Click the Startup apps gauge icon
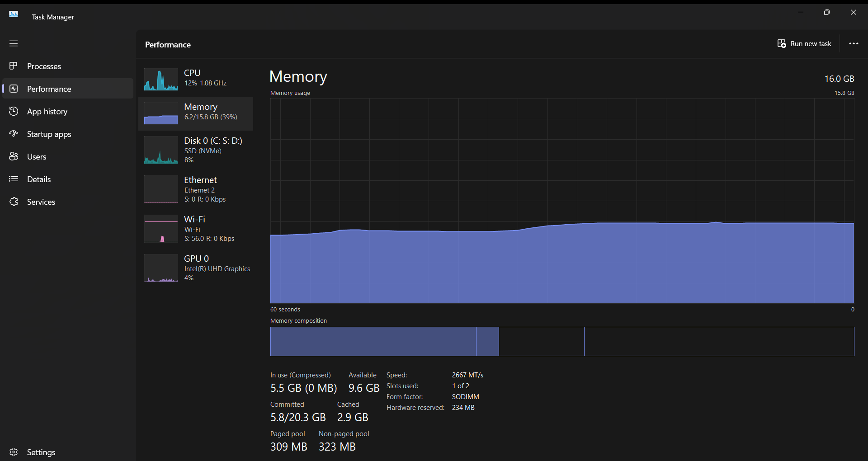 tap(14, 134)
